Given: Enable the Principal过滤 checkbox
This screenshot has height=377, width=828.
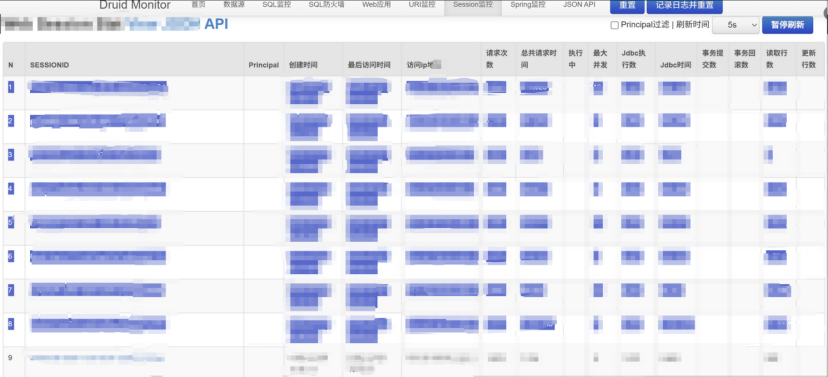Looking at the screenshot, I should tap(615, 25).
